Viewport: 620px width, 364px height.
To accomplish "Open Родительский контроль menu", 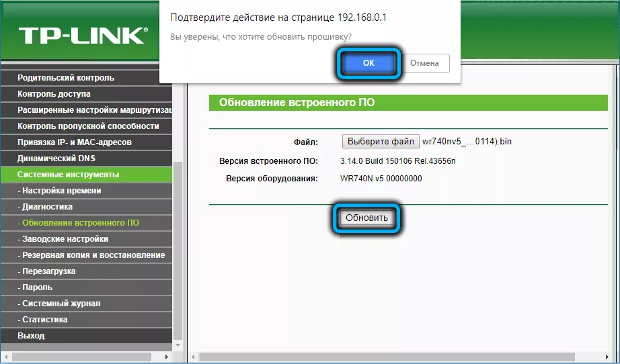I will [x=86, y=78].
